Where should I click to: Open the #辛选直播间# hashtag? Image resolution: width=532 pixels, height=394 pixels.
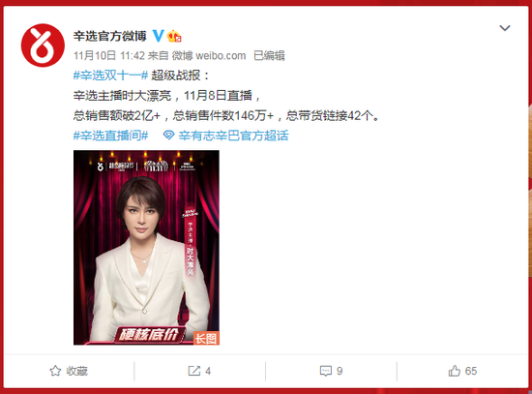(x=110, y=136)
